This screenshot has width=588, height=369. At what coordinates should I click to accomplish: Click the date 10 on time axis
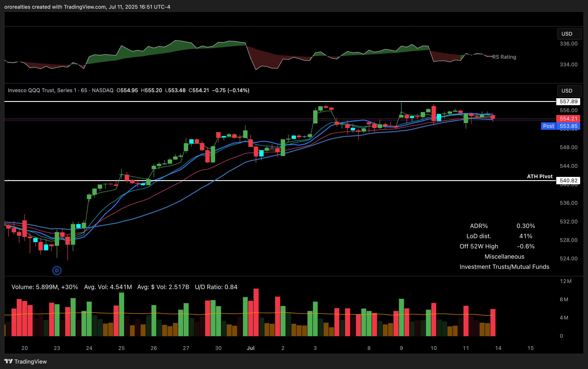434,348
